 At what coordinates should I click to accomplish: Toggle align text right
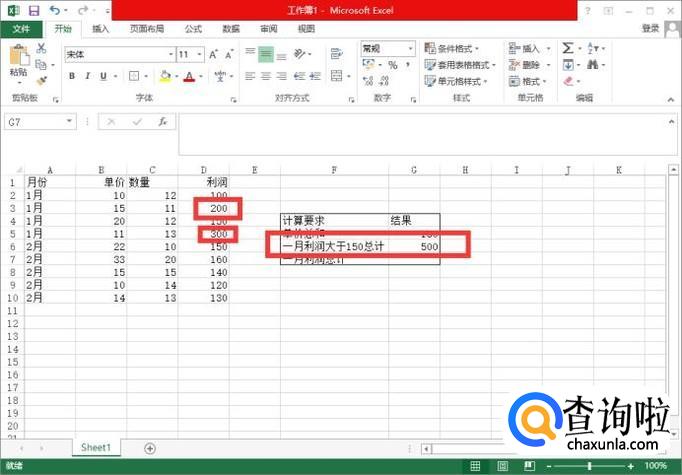click(x=282, y=76)
